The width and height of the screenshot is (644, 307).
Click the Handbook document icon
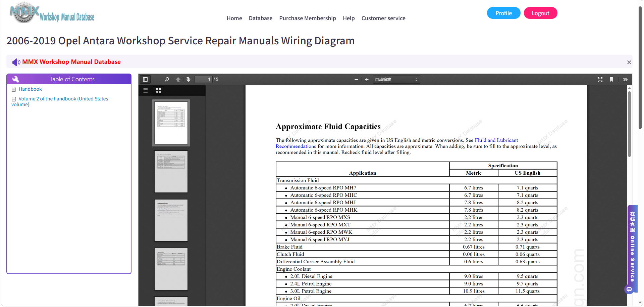[x=14, y=89]
